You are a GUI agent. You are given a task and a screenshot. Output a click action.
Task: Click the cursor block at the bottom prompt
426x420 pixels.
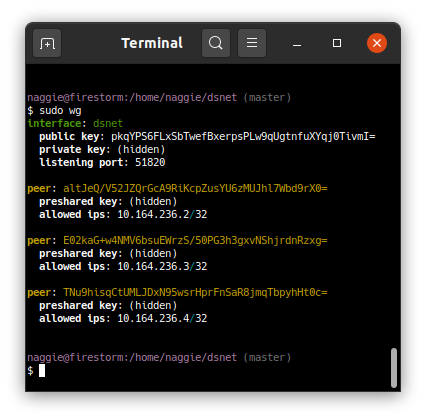42,371
